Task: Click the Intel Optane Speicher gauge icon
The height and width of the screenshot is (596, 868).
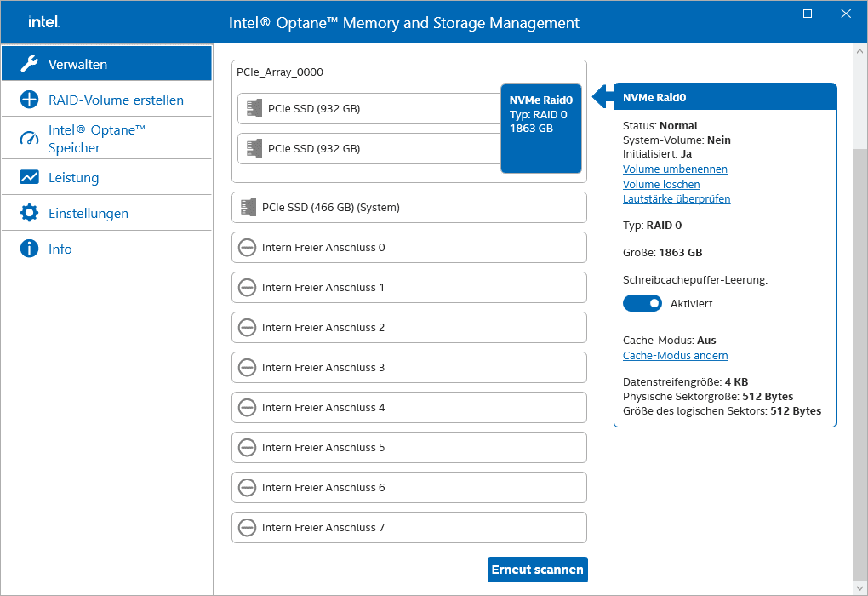Action: click(x=29, y=139)
